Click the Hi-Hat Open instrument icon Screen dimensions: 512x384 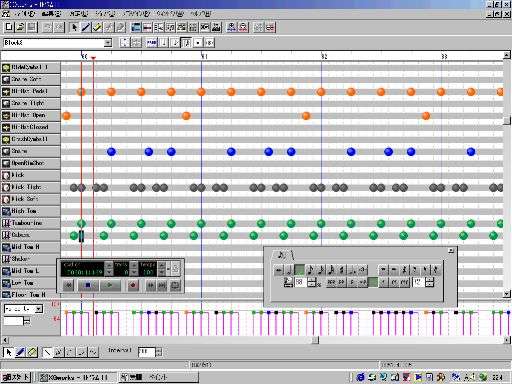6,116
